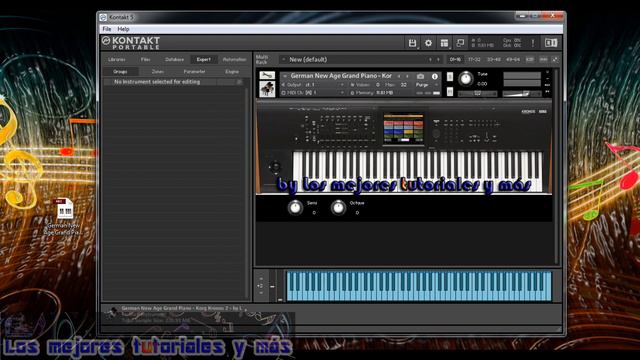Open the Output channel dropdown
Screen dimensions: 640x360
(x=342, y=85)
